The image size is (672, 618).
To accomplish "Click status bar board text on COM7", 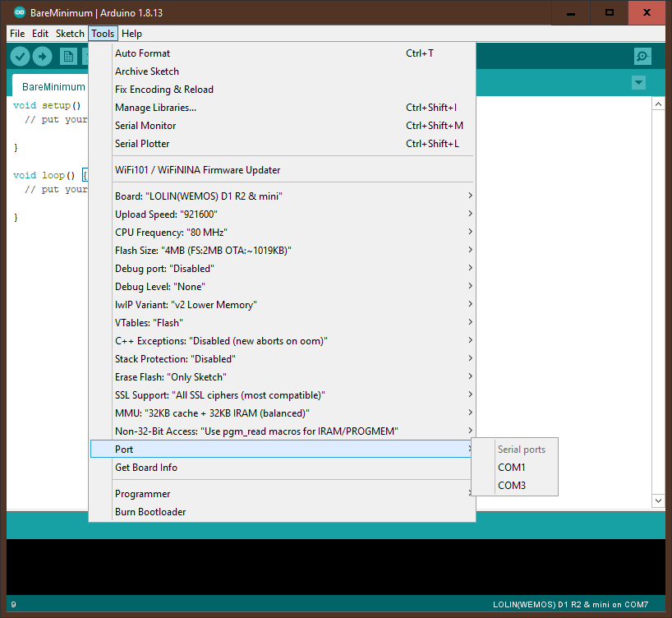I will point(570,604).
